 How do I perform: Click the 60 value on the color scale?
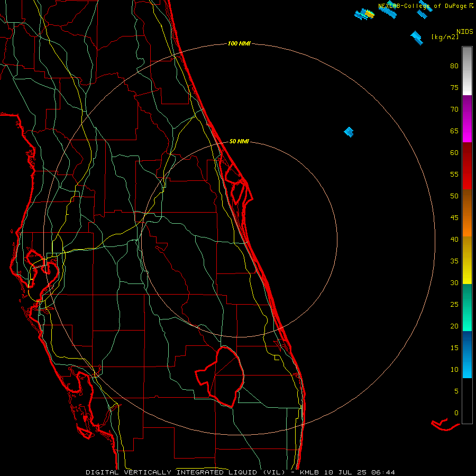[x=454, y=153]
